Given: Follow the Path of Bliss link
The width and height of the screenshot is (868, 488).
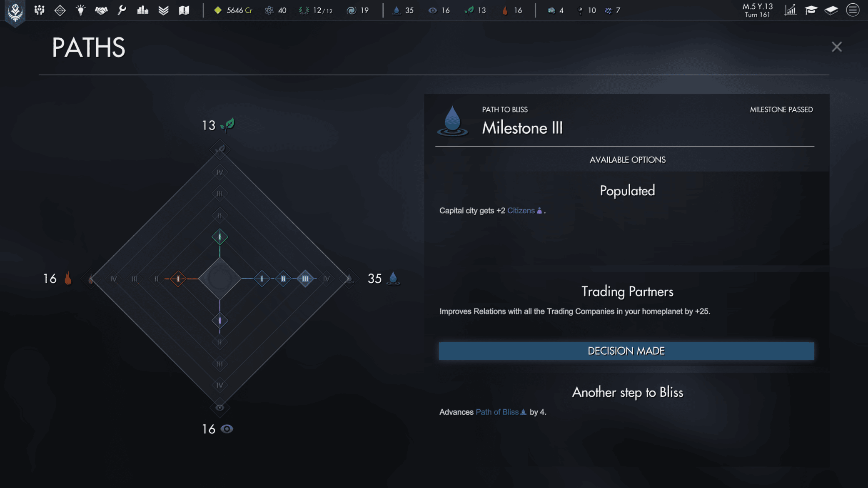Looking at the screenshot, I should tap(497, 412).
